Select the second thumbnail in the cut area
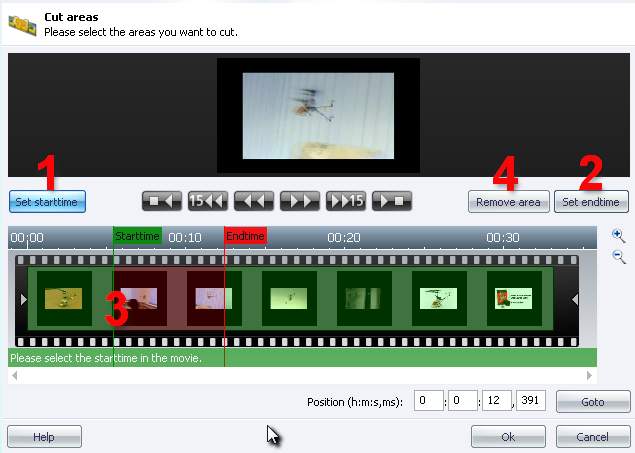 [x=139, y=298]
